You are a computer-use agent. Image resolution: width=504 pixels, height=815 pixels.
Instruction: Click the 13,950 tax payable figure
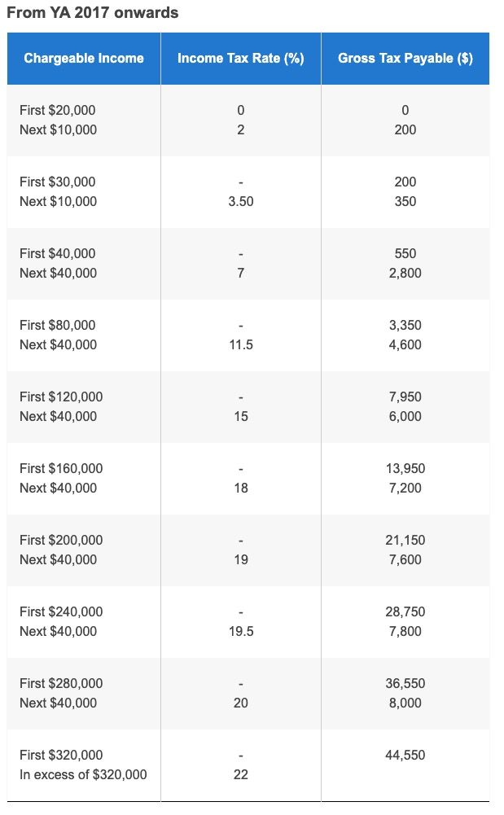[405, 468]
